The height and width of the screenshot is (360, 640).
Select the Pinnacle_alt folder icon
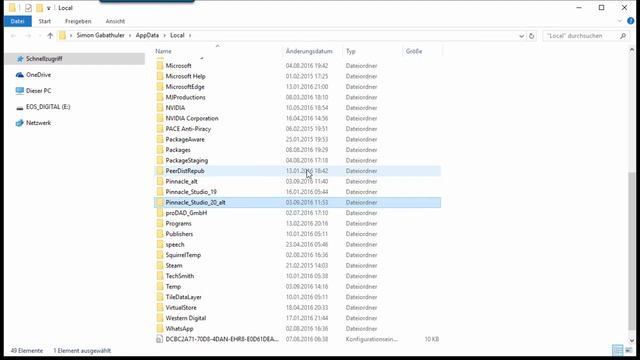(x=160, y=181)
